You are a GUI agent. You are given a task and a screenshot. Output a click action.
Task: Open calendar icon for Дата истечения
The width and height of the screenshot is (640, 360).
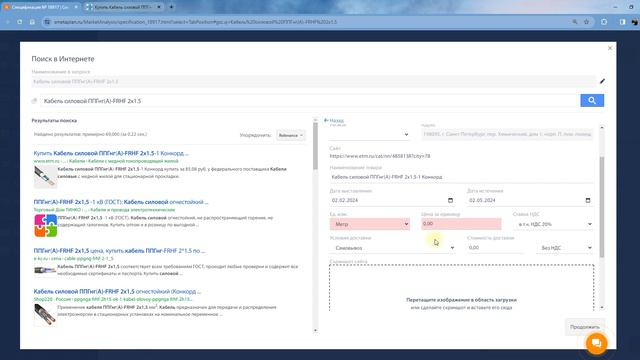pos(588,200)
